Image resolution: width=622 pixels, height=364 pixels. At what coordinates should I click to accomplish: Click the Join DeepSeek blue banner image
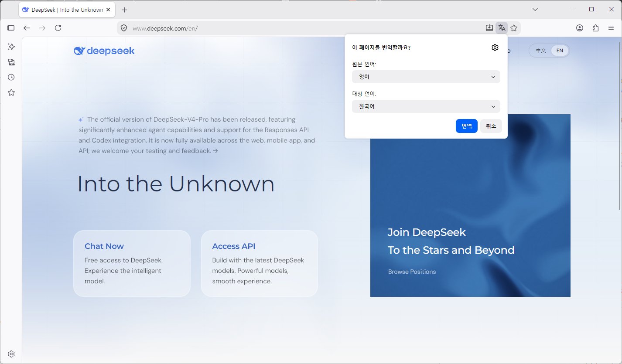470,205
